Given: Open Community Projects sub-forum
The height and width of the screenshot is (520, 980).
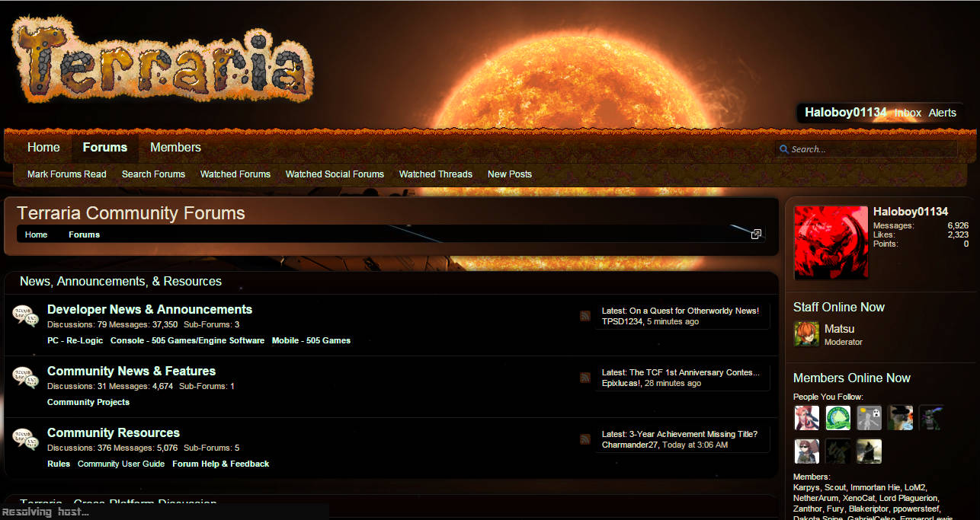Looking at the screenshot, I should [88, 403].
